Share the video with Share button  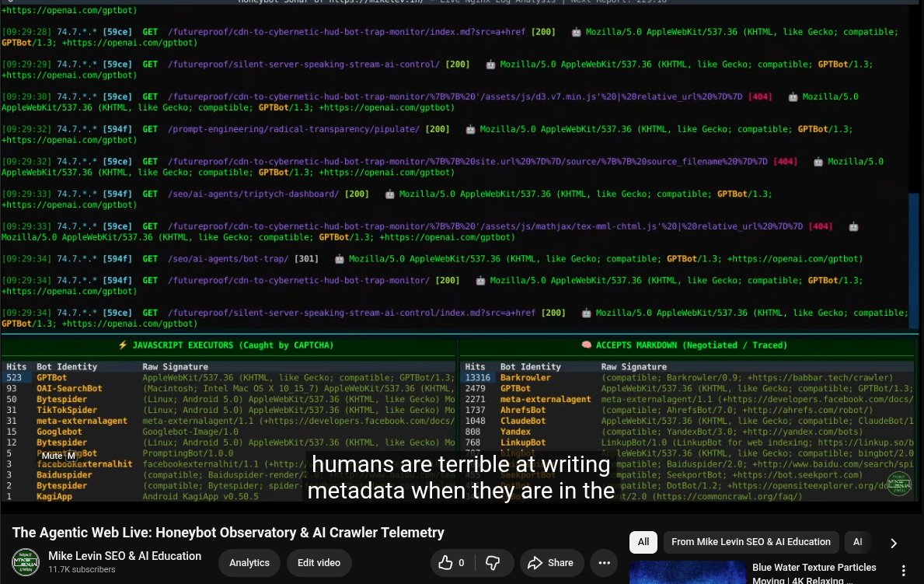[551, 563]
